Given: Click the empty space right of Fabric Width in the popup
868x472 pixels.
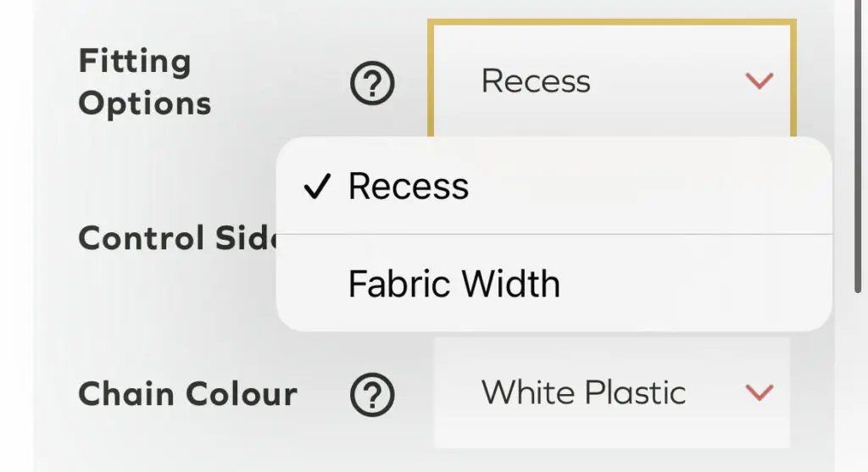Looking at the screenshot, I should pos(695,284).
